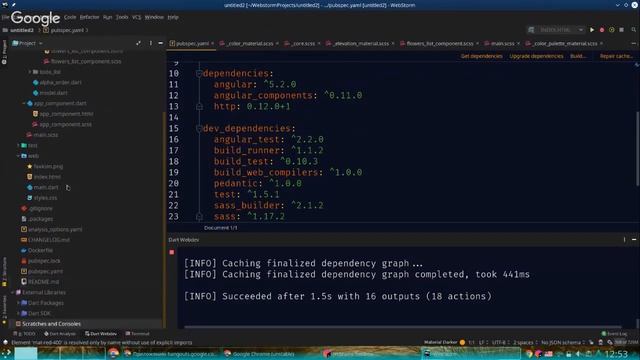Click the stop square icon in the top toolbar
The height and width of the screenshot is (360, 640).
[621, 30]
